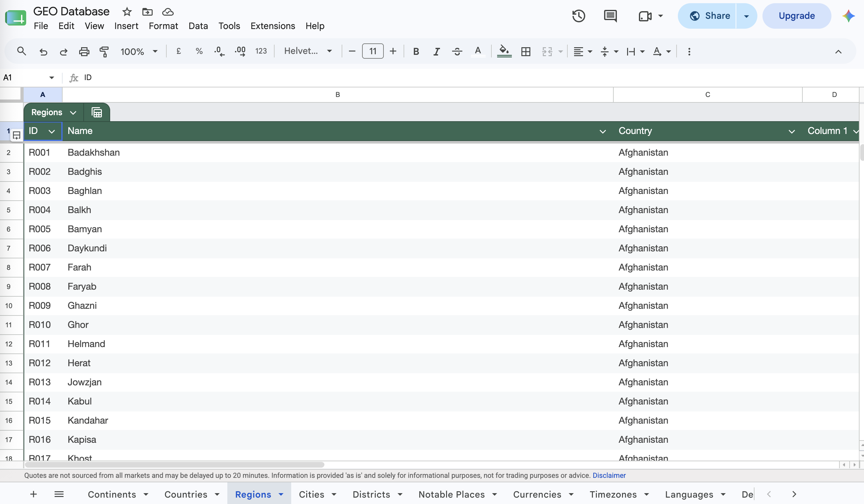Move document using folder icon
Image resolution: width=864 pixels, height=504 pixels.
pos(148,12)
